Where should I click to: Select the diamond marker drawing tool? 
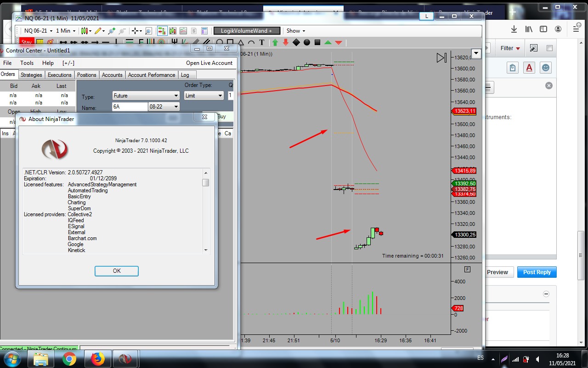click(x=296, y=43)
